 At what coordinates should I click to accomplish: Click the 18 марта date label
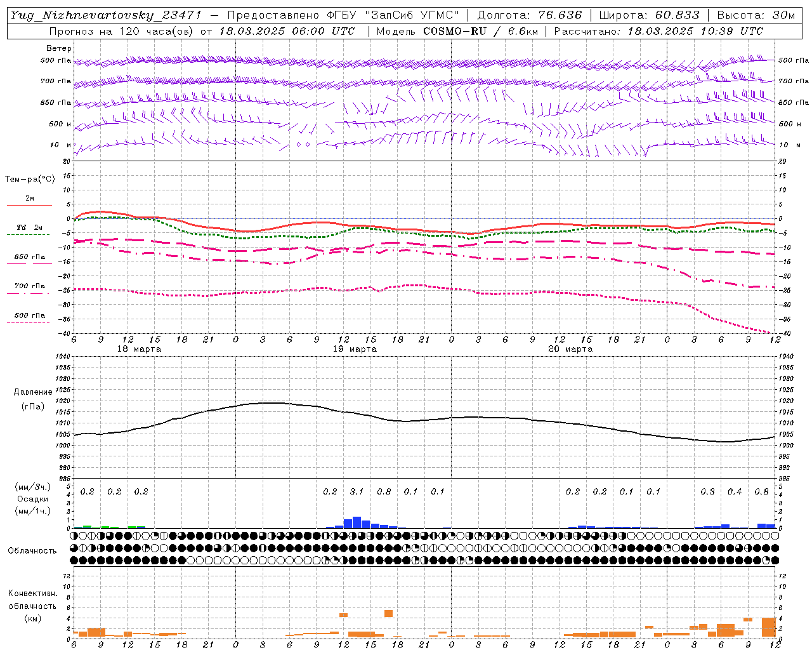[x=139, y=349]
